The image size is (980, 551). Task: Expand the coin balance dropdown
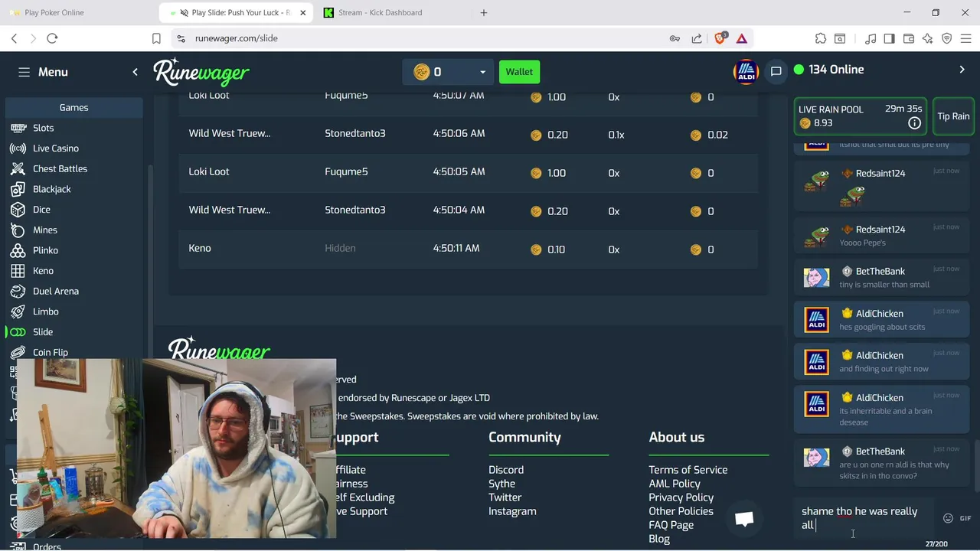point(482,72)
